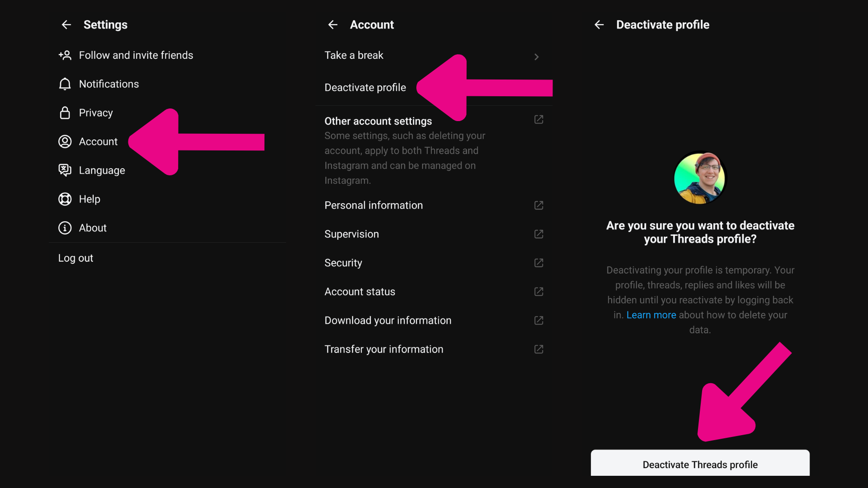
Task: Click external-link icon for Supervision
Action: (538, 234)
